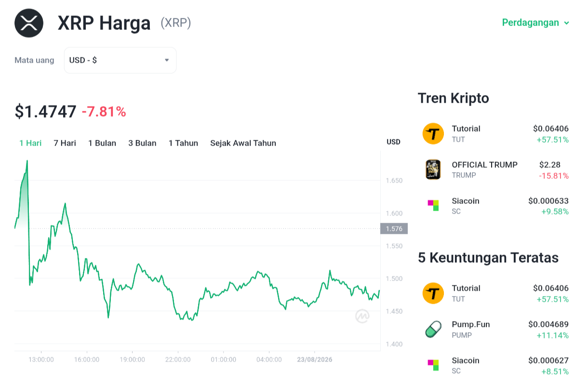This screenshot has height=376, width=588.
Task: Open the USD - $ currency selector
Action: pyautogui.click(x=120, y=60)
